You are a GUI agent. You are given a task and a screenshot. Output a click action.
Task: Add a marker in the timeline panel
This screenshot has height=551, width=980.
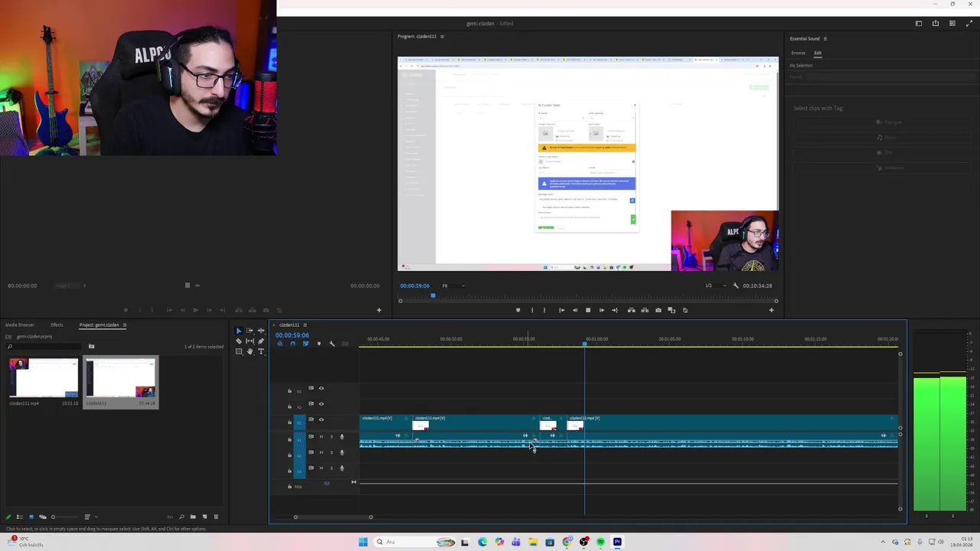(x=319, y=344)
